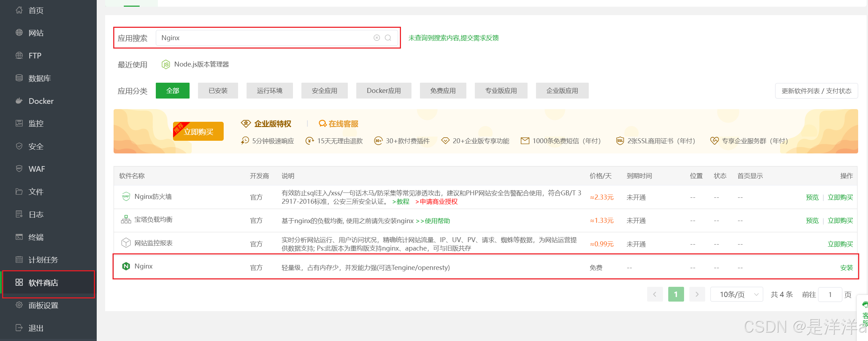Open the 计划任务 calendar icon

coord(19,259)
